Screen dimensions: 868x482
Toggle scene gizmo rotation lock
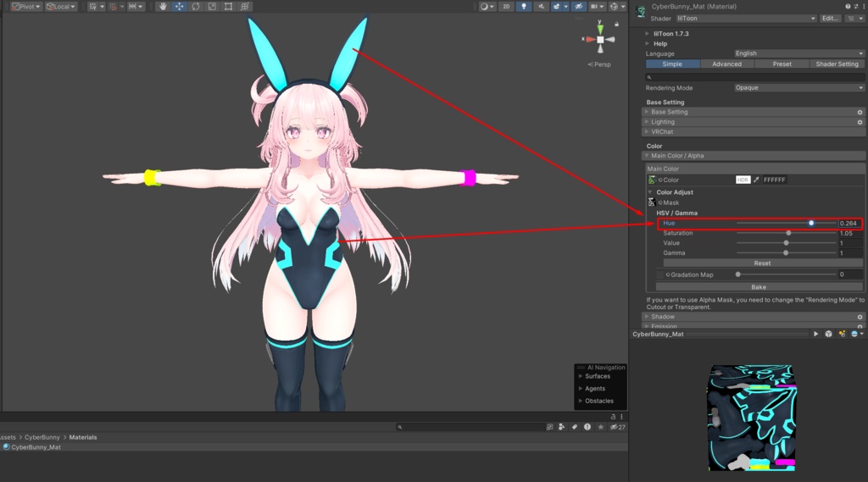tap(617, 25)
